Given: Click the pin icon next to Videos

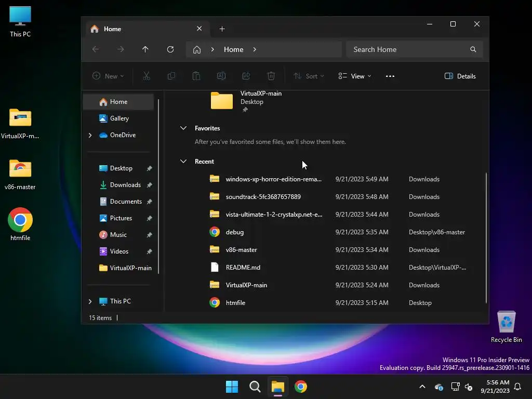Looking at the screenshot, I should [149, 251].
